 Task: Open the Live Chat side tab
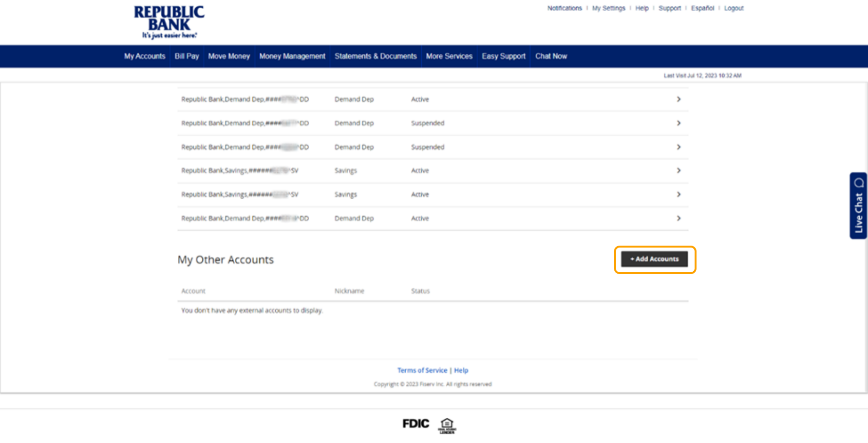point(858,206)
